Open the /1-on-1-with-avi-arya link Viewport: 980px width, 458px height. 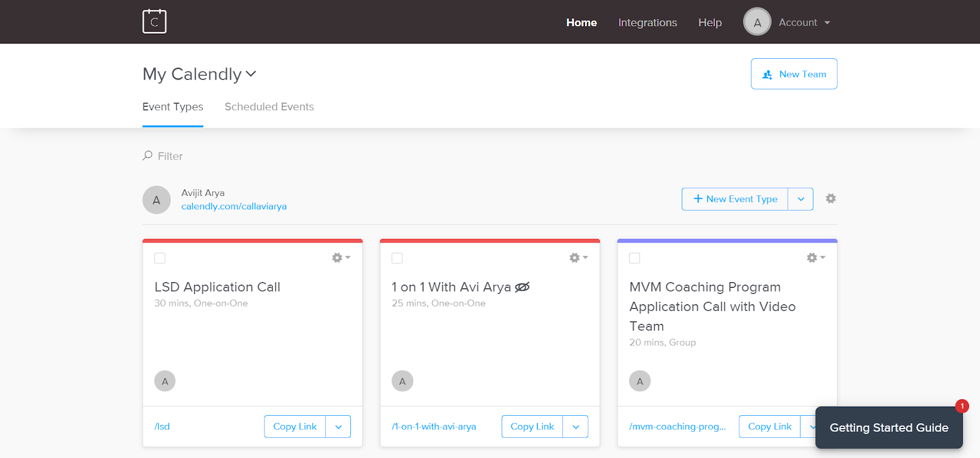(434, 427)
